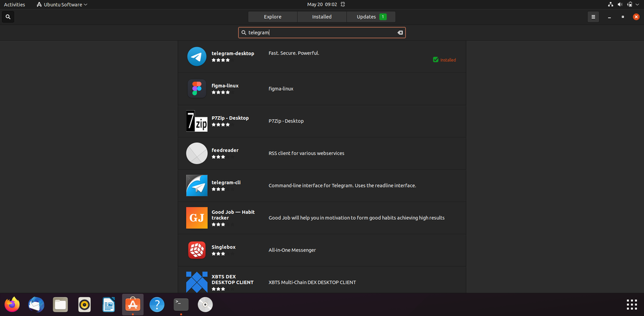Select the figma-linux title
The height and width of the screenshot is (316, 644).
coord(225,86)
